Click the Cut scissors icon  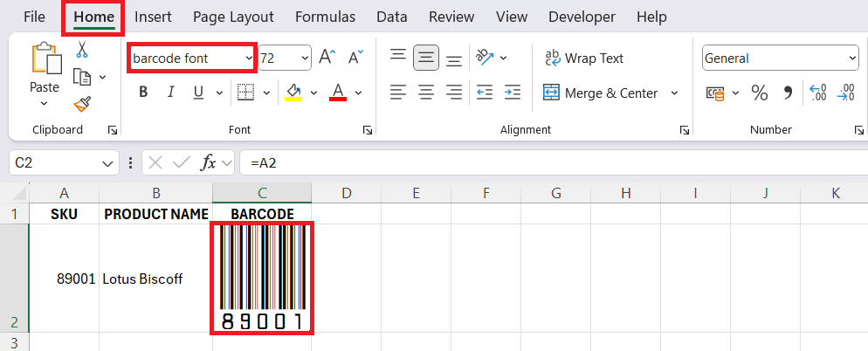(x=82, y=50)
